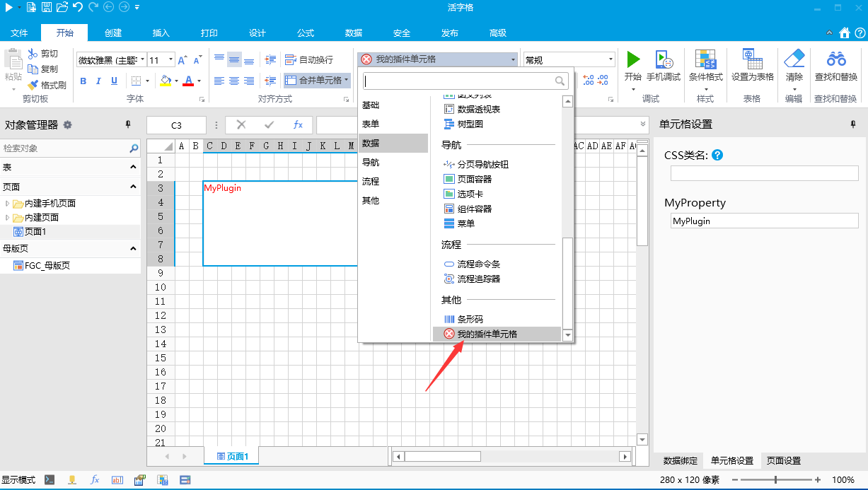Click the lower indent icon beside alignment

(270, 81)
